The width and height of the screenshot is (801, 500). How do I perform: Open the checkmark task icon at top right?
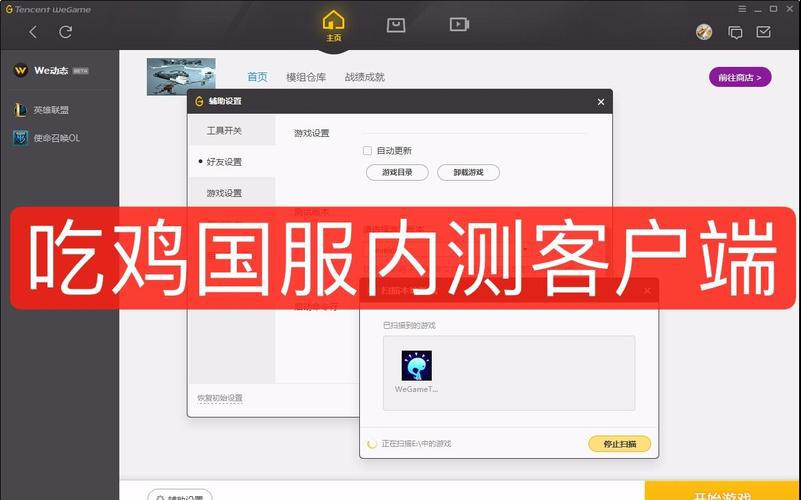click(x=764, y=32)
